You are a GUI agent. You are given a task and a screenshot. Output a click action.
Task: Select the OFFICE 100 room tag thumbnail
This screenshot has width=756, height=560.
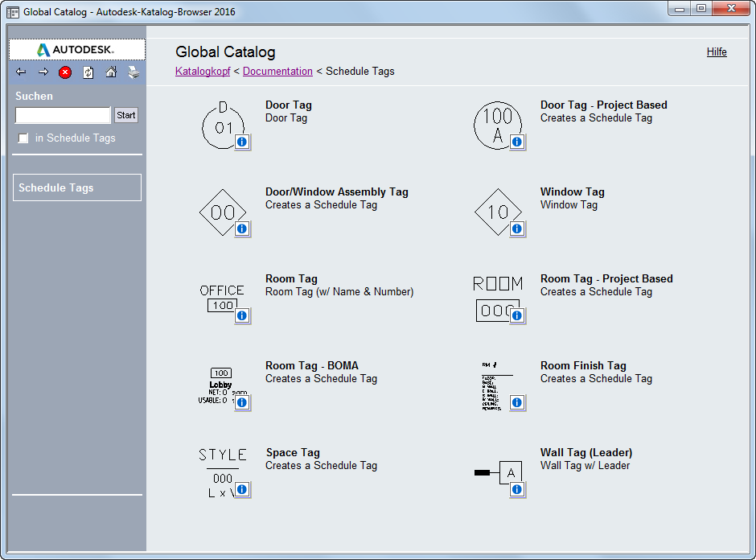click(x=222, y=299)
